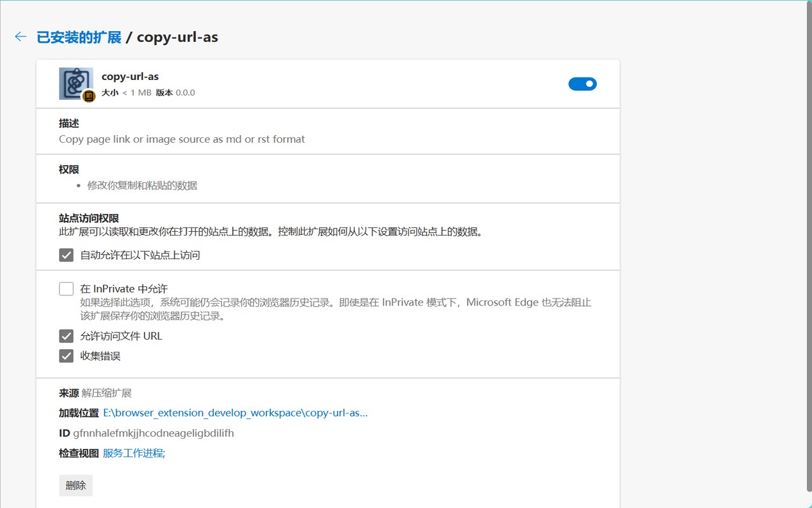Click the 大小 < 1 MB text
The height and width of the screenshot is (508, 812).
(x=126, y=93)
